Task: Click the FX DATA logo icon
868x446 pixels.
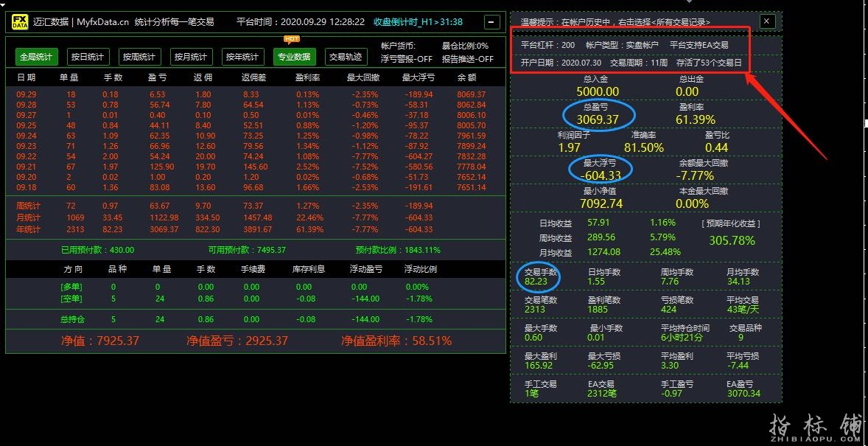Action: (21, 22)
